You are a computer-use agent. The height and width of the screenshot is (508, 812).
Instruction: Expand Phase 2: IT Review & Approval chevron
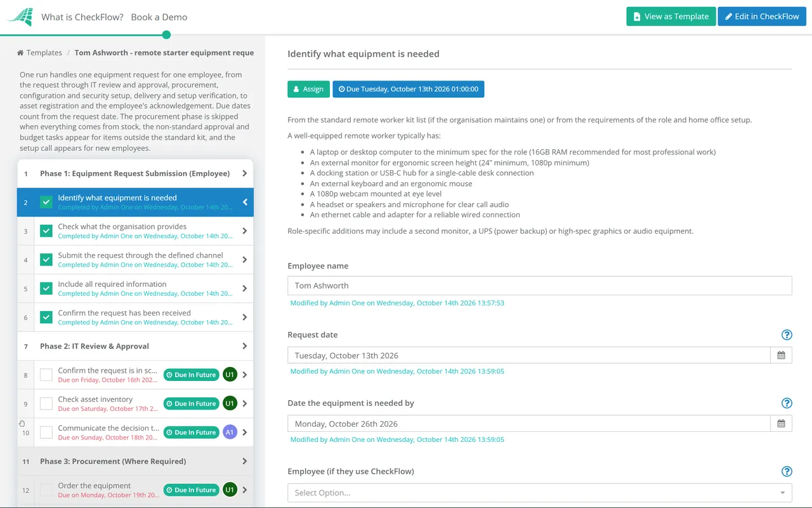[245, 346]
